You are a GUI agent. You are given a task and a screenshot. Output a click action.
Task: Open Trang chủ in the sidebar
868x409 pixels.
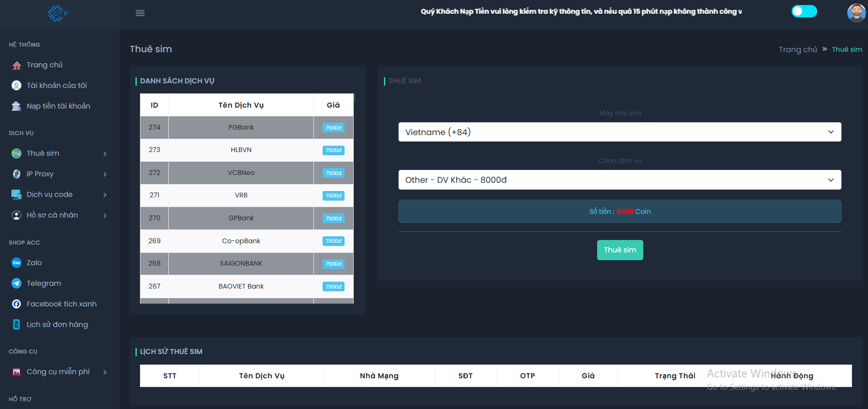click(x=44, y=65)
